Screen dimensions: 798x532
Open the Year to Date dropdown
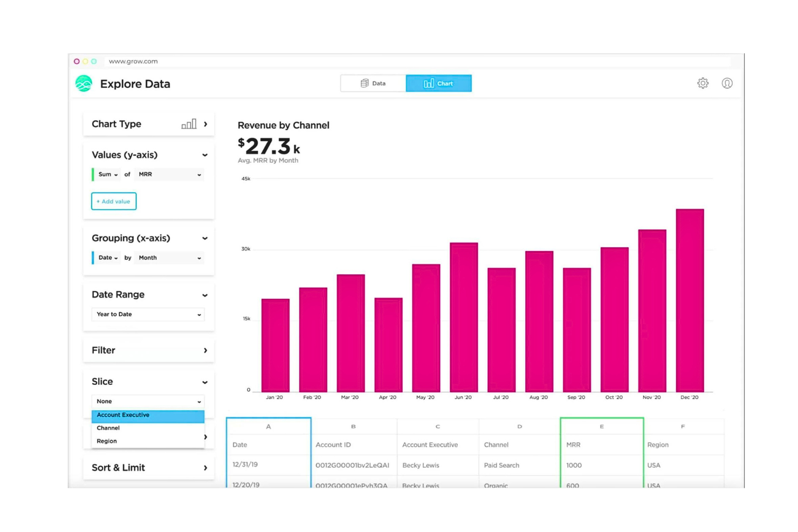[148, 314]
